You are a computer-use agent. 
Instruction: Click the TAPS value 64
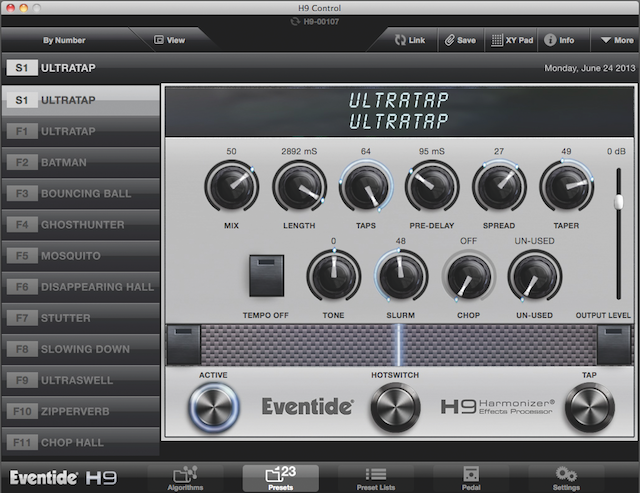click(366, 151)
